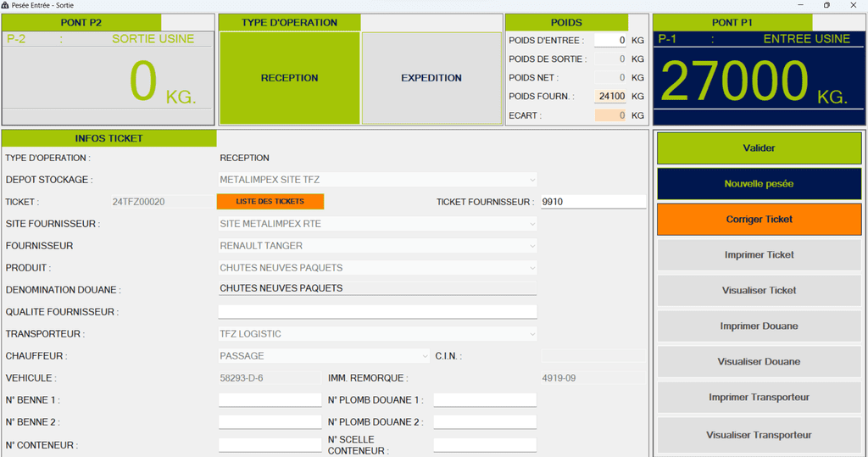868x457 pixels.
Task: Click the N° CONTENEUR input field
Action: coord(270,445)
